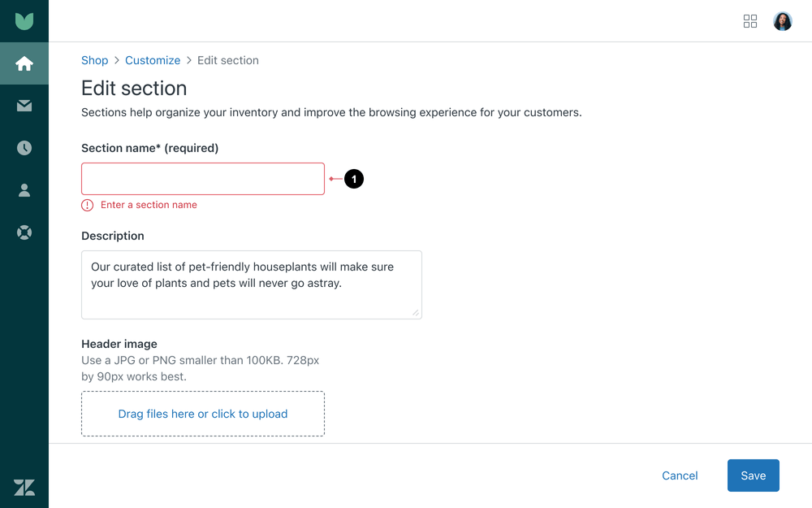Click the dashed Header image upload area
This screenshot has width=812, height=508.
202,414
